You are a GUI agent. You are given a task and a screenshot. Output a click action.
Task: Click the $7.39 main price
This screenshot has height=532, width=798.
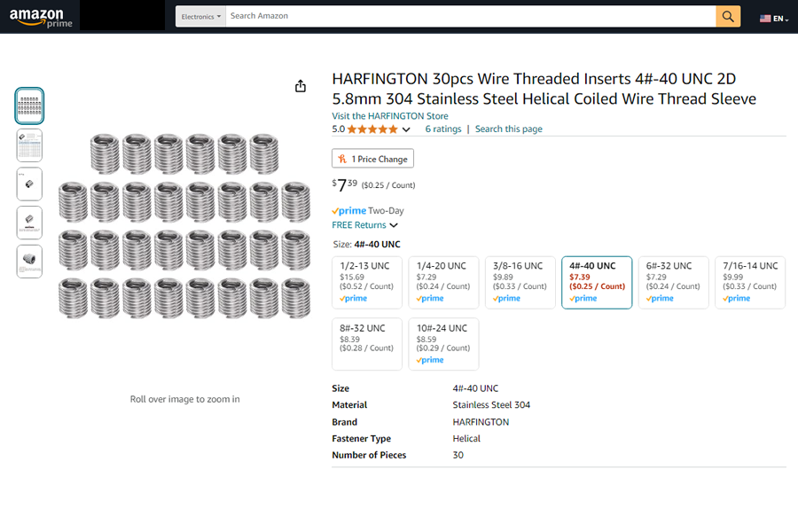tap(345, 184)
